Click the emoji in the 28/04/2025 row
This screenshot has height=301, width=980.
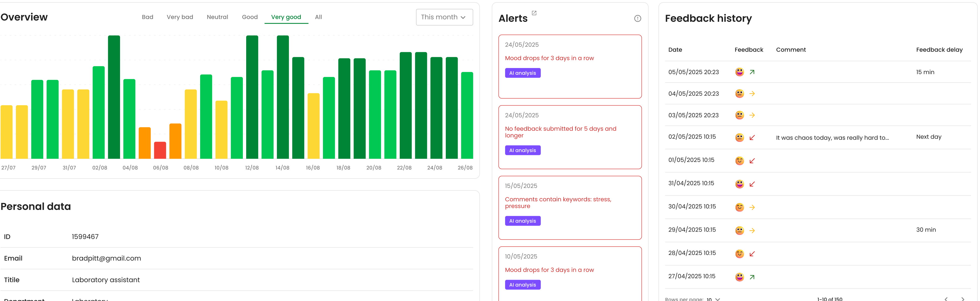pos(739,254)
